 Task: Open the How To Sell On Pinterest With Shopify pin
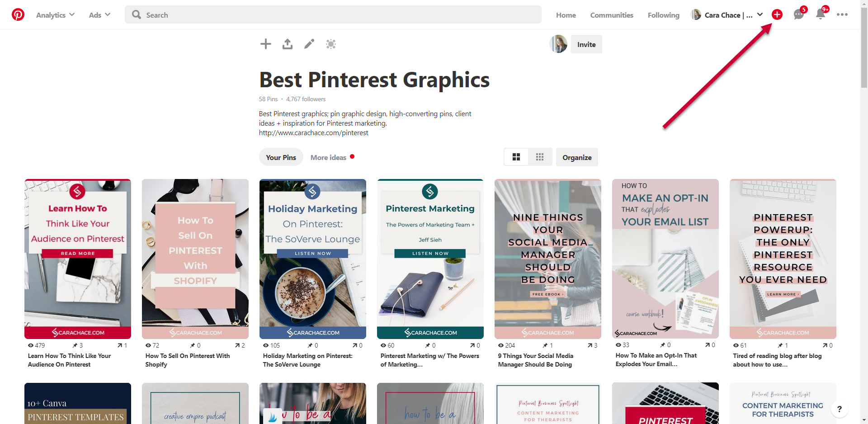195,259
